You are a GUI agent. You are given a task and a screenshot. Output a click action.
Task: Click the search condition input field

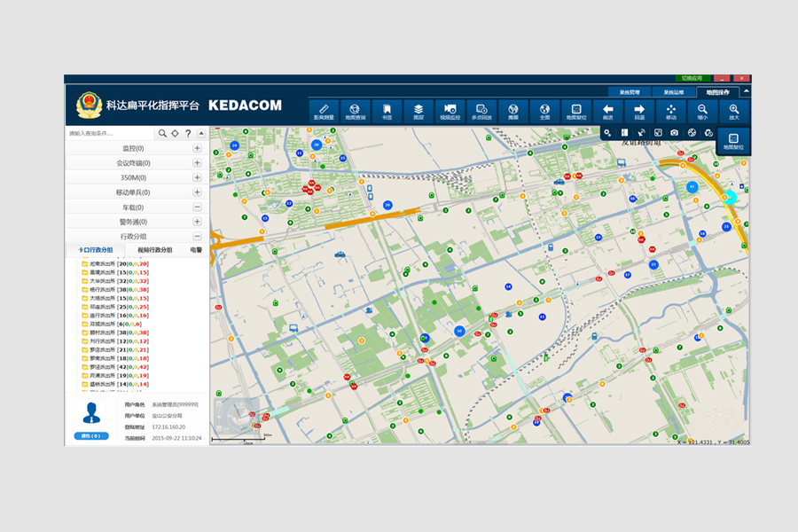click(111, 133)
